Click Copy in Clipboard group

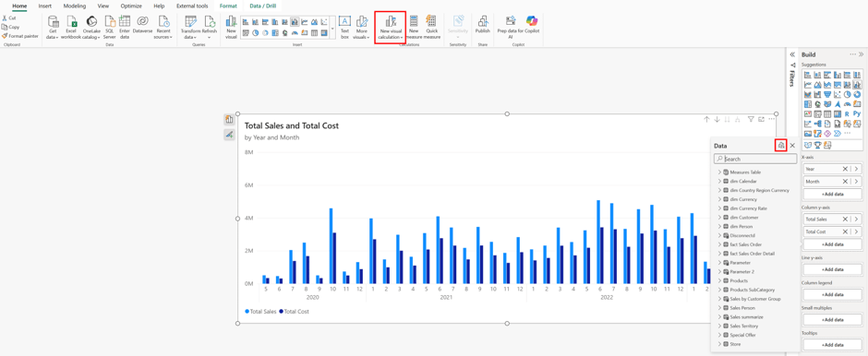(x=10, y=27)
